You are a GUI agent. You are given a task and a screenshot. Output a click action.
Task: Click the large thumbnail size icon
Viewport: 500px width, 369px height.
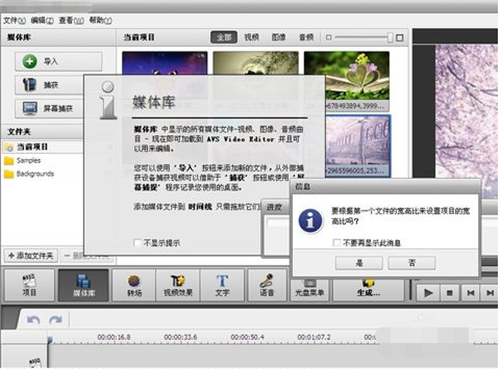coord(400,38)
